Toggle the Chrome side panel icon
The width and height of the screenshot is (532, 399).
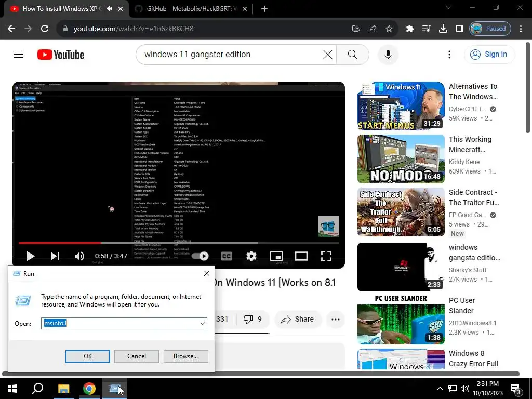459,29
